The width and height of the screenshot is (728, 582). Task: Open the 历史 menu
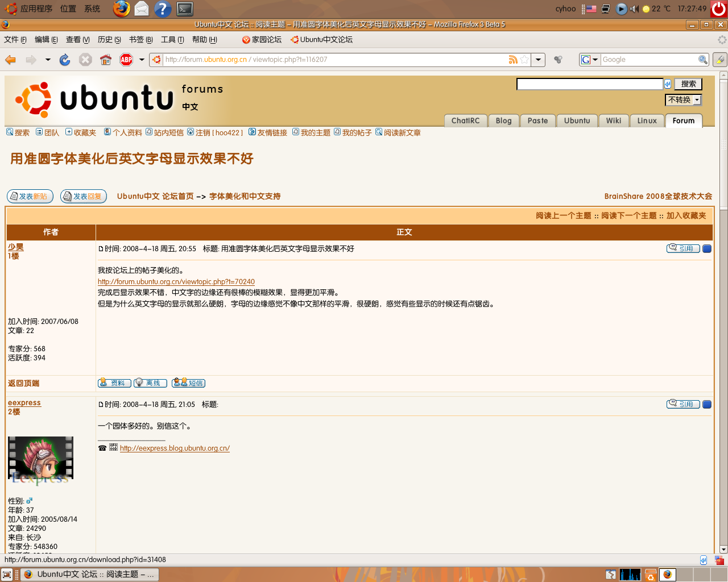pos(109,40)
